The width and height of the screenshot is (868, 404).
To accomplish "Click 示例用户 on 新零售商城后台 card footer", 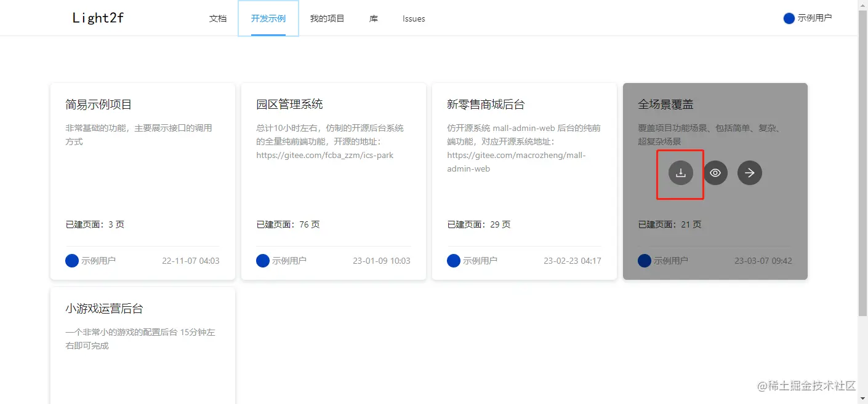I will tap(480, 261).
